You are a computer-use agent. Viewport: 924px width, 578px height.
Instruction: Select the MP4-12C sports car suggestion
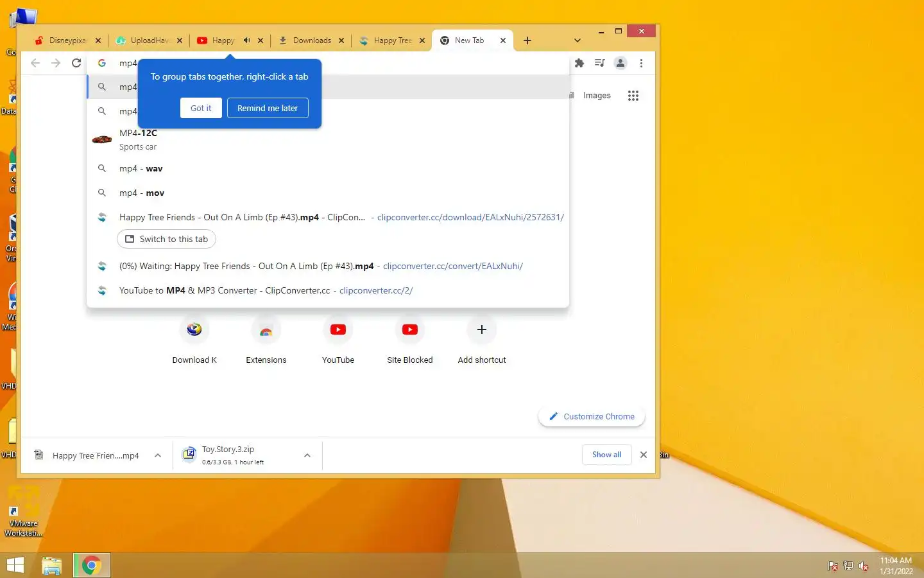(x=328, y=139)
